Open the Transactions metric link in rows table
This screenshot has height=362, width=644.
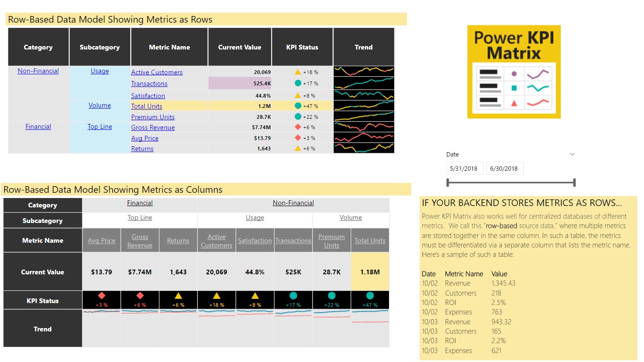point(149,83)
